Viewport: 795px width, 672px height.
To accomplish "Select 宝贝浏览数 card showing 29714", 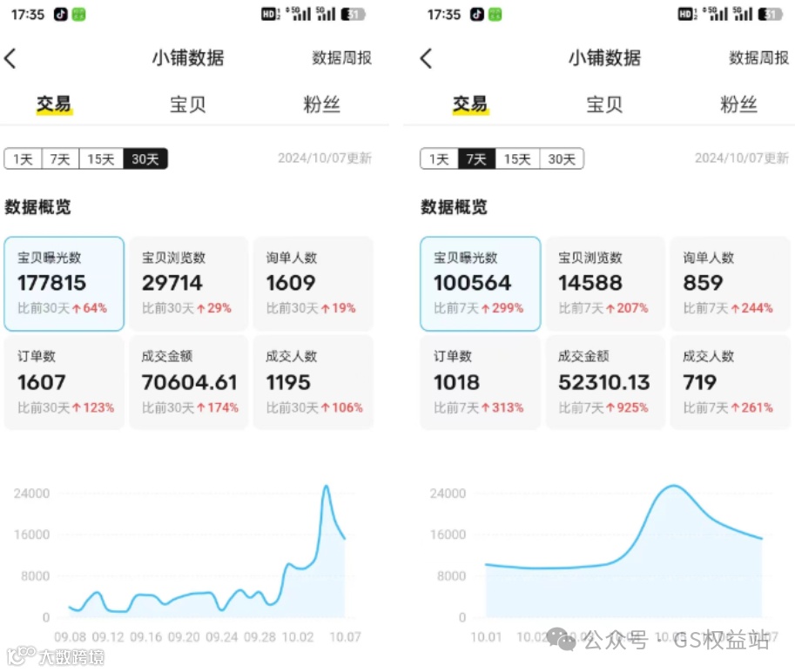I will tap(189, 284).
